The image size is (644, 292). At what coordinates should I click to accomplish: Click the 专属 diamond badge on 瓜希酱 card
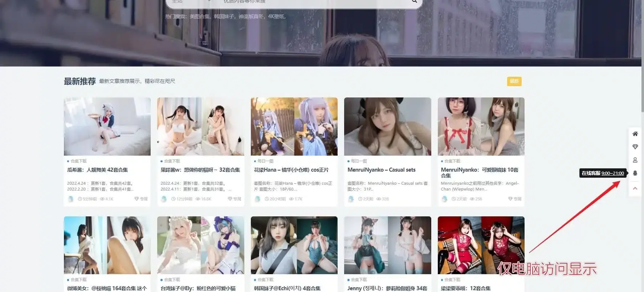pyautogui.click(x=141, y=199)
